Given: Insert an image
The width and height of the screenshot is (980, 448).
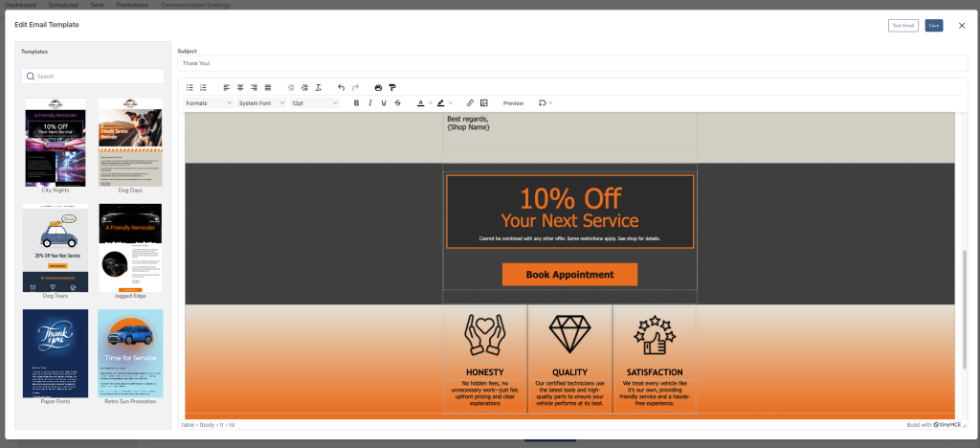Looking at the screenshot, I should coord(483,103).
